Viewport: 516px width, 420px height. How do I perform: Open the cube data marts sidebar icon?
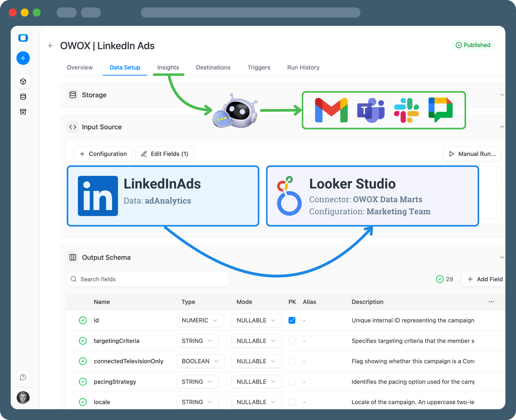(x=23, y=81)
